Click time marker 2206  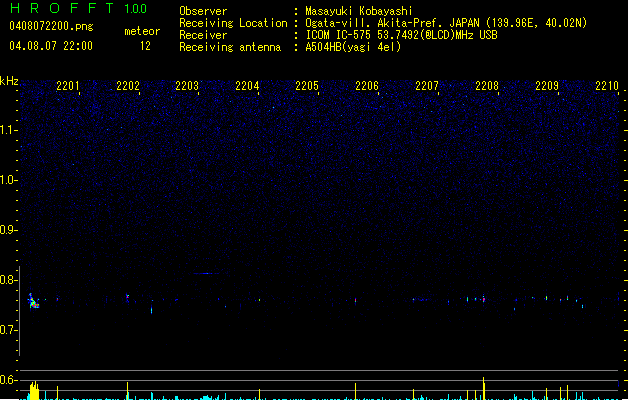[x=367, y=85]
